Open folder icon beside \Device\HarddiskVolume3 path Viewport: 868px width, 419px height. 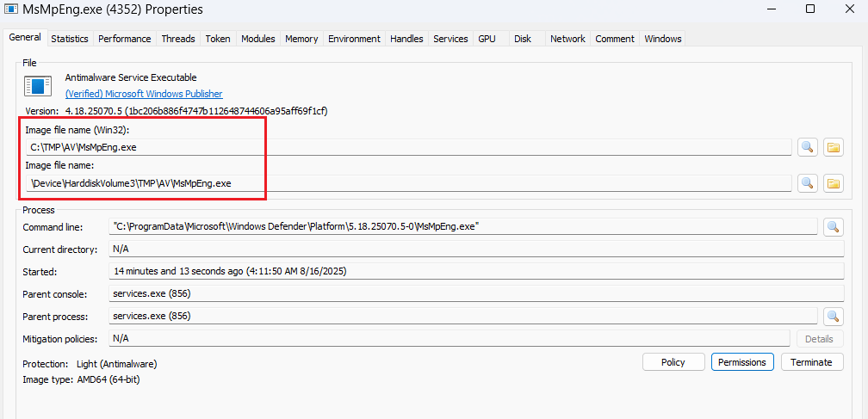(x=833, y=183)
